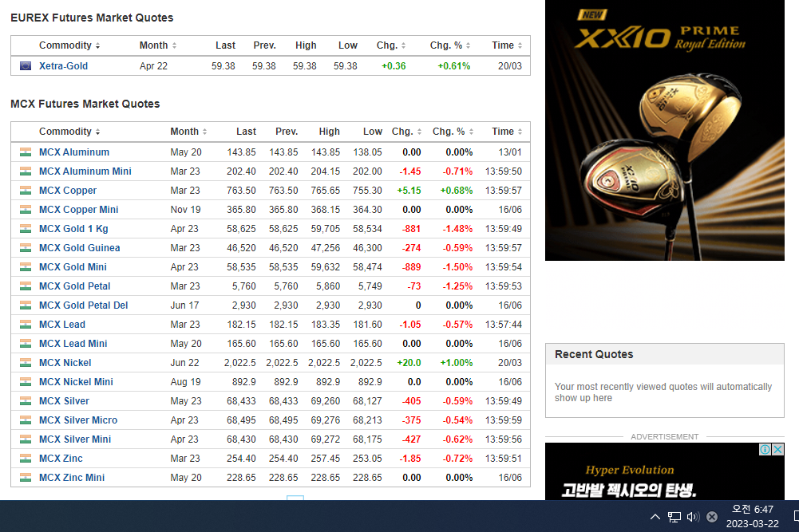Viewport: 799px width, 532px height.
Task: Sort MCX table by Commodity column
Action: (x=69, y=132)
